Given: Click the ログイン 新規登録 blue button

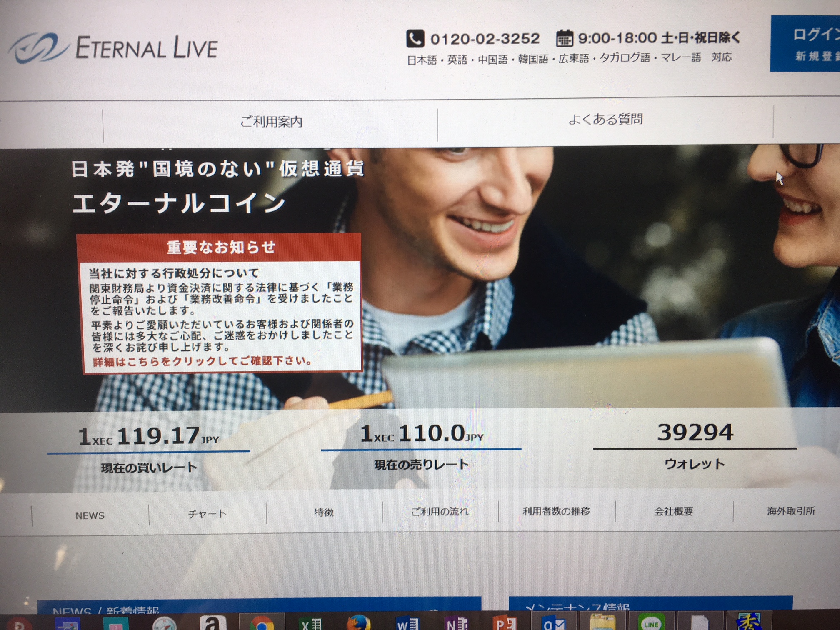Looking at the screenshot, I should [805, 44].
